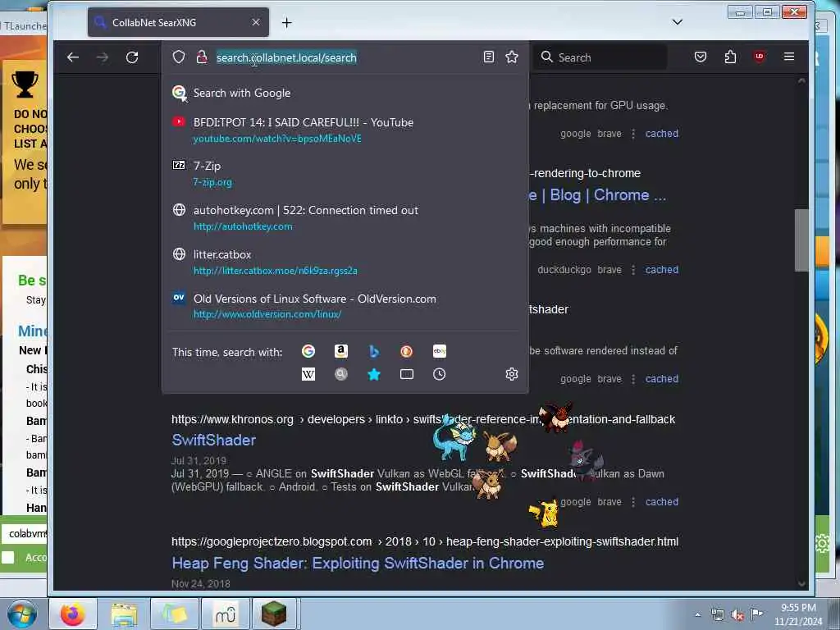Reload the current page
This screenshot has width=840, height=630.
pyautogui.click(x=132, y=57)
